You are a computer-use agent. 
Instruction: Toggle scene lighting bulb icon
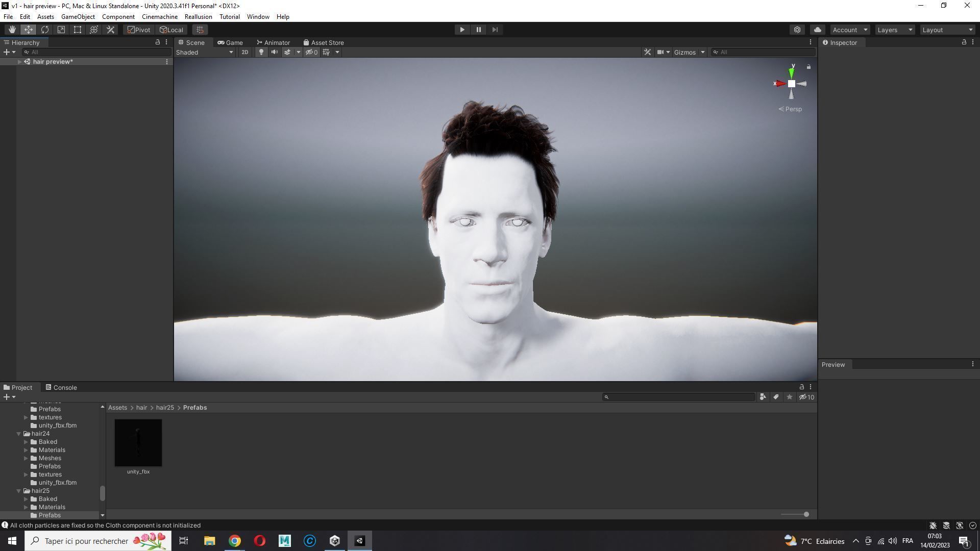coord(261,52)
